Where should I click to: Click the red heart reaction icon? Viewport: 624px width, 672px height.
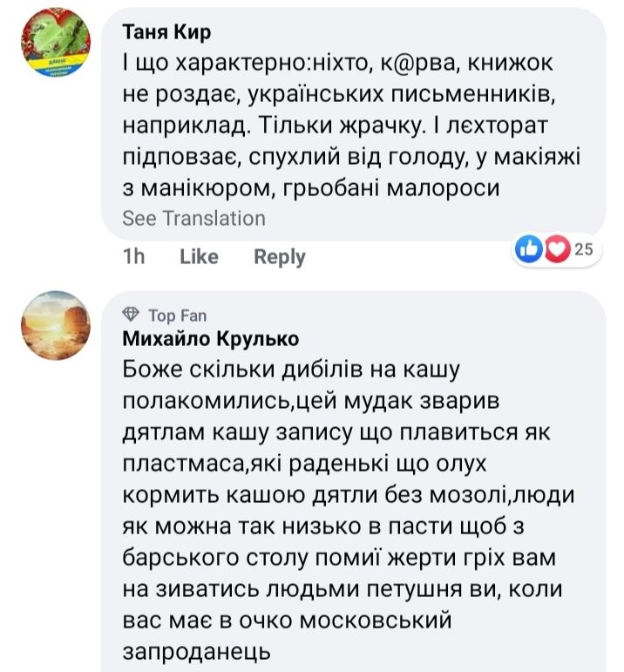[555, 250]
